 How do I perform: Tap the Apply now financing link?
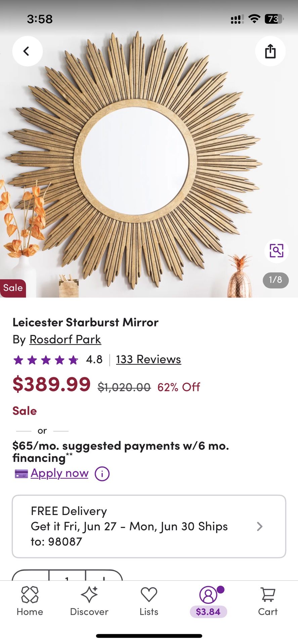click(59, 473)
